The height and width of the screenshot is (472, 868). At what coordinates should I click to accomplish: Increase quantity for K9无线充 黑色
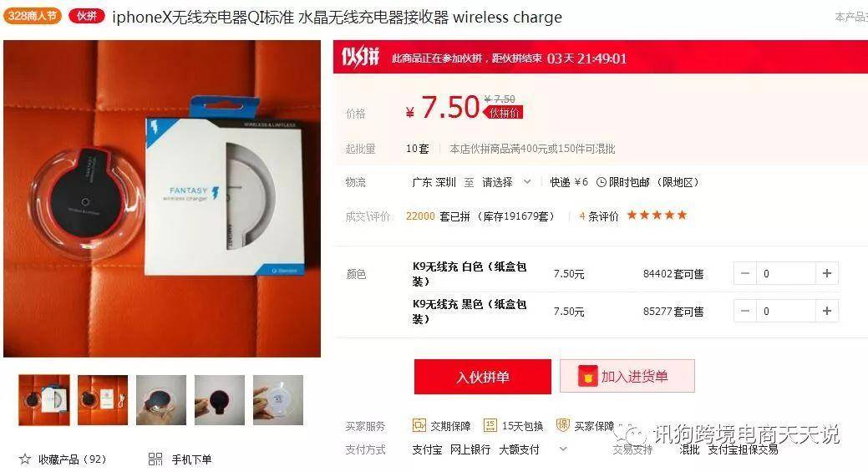pos(827,311)
